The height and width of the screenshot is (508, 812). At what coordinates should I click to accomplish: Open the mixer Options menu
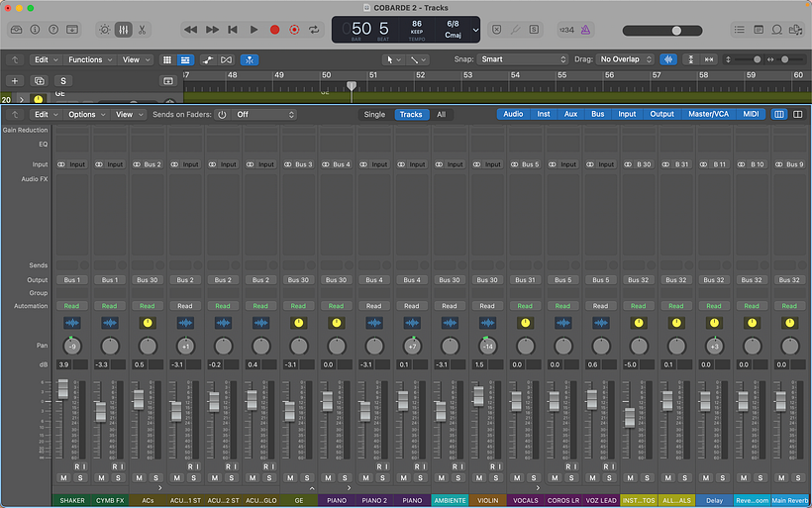(87, 115)
